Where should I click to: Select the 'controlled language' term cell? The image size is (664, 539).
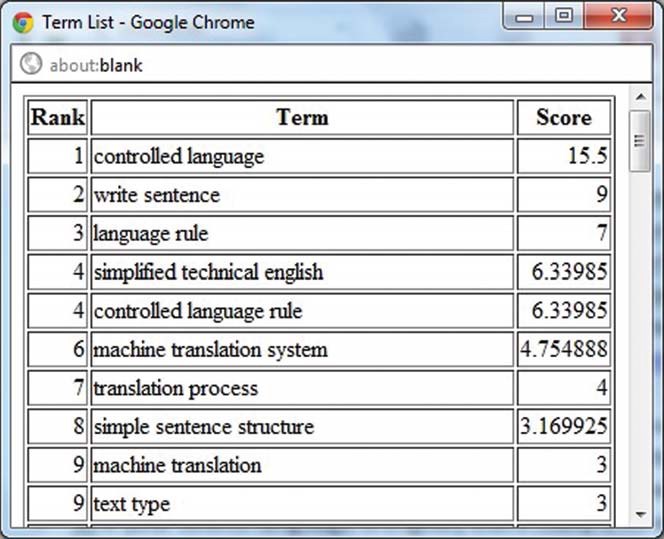(x=302, y=156)
